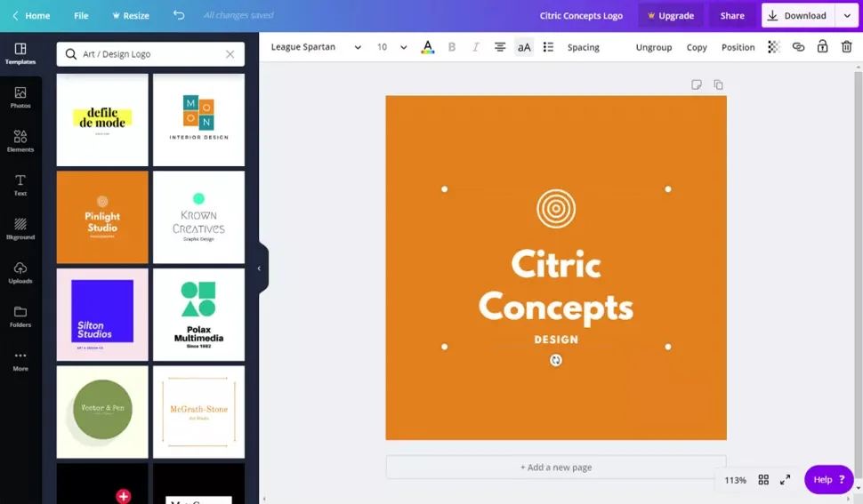The height and width of the screenshot is (504, 863).
Task: Expand the Download options arrow
Action: (x=847, y=15)
